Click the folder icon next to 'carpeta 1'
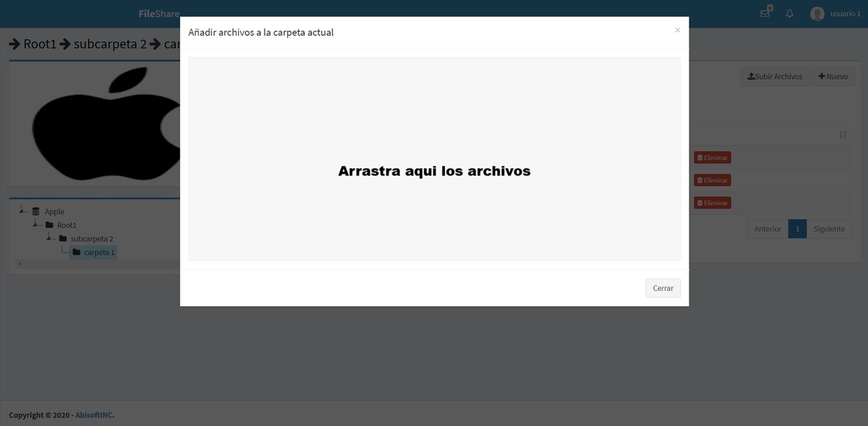Screen dimensions: 868x426 [76, 252]
